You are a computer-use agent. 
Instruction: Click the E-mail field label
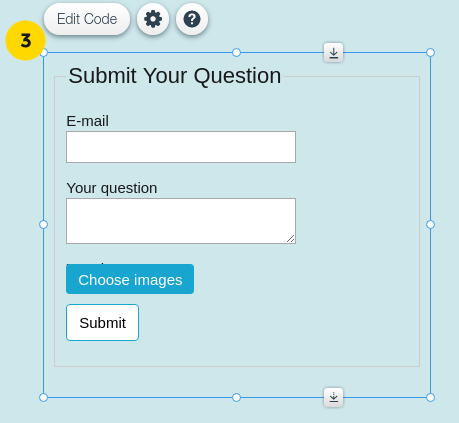87,121
